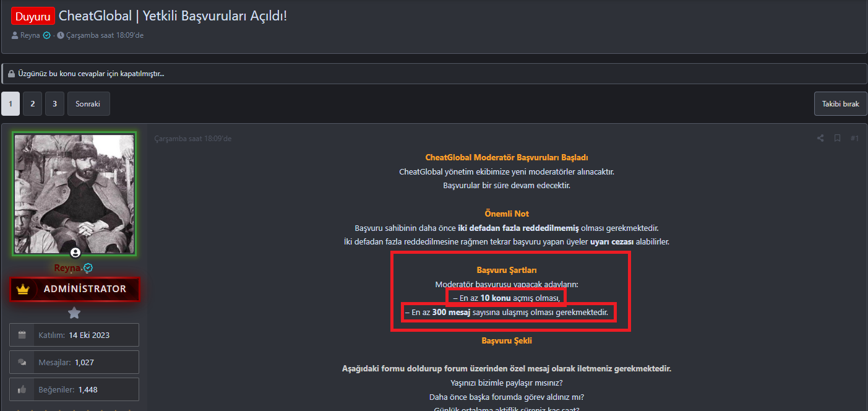Click the Sonraki next-page button

tap(88, 104)
